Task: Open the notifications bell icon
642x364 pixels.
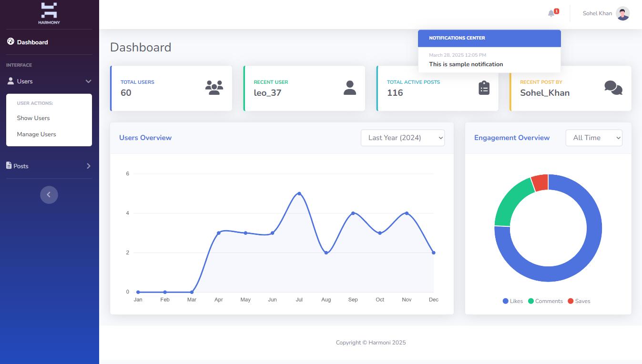Action: (551, 13)
